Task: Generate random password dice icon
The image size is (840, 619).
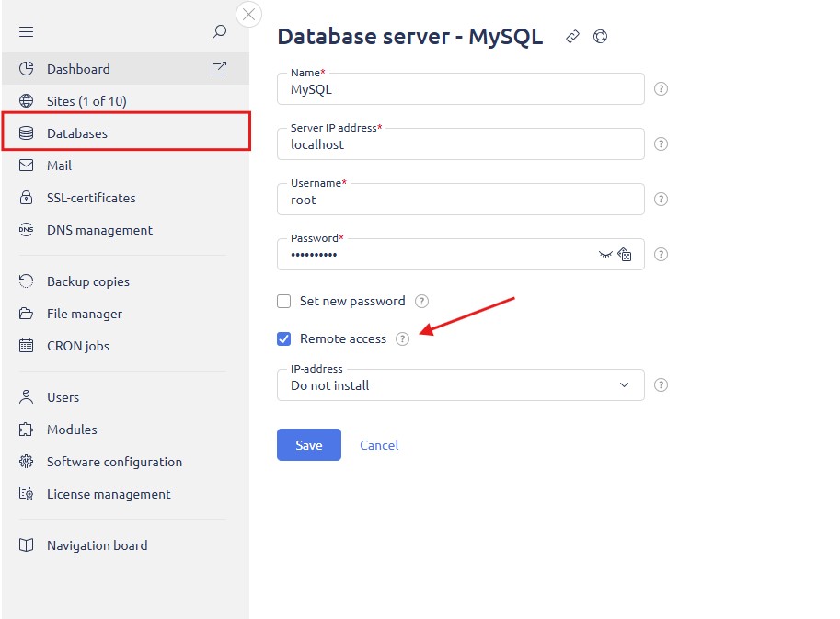Action: coord(625,255)
